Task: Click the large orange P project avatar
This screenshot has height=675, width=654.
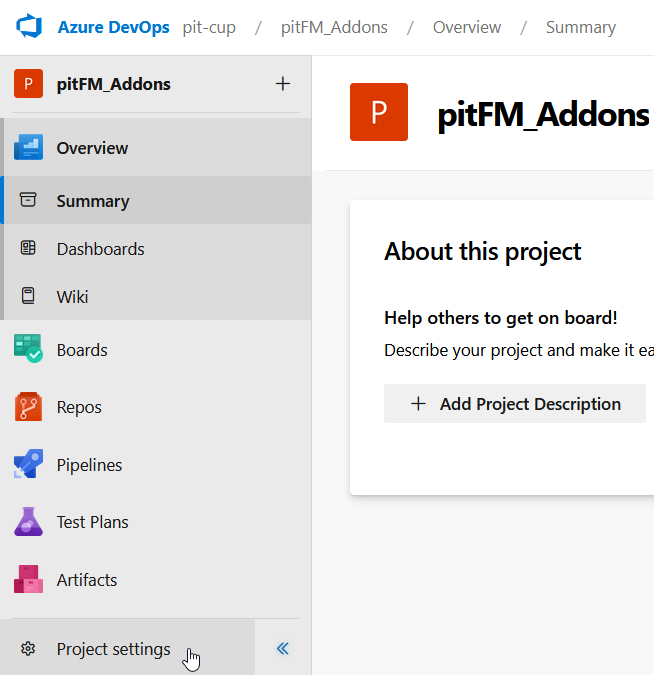Action: click(x=379, y=113)
